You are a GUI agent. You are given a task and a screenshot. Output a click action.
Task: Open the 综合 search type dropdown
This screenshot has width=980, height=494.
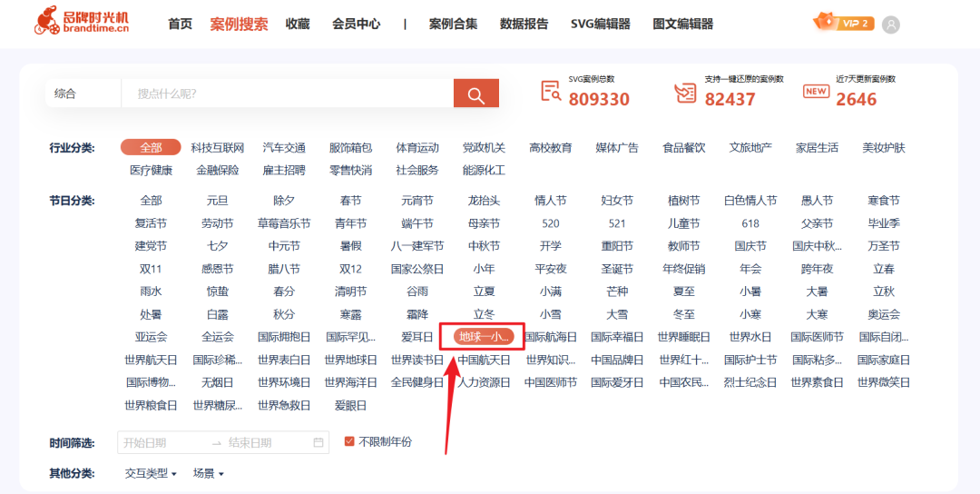pyautogui.click(x=83, y=94)
